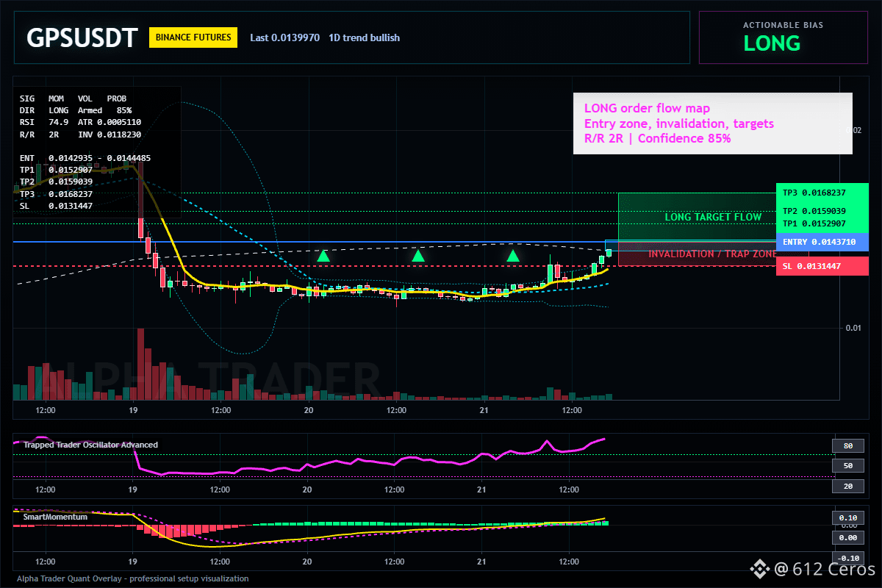
Task: Click the RSI 74.9 reading in info panel
Action: (44, 122)
